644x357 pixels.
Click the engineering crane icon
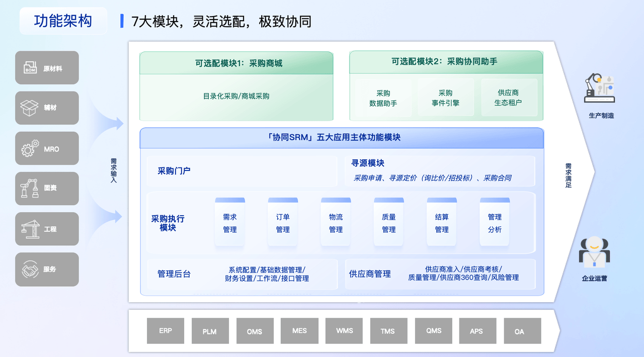(30, 229)
